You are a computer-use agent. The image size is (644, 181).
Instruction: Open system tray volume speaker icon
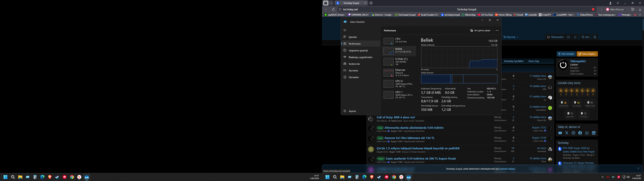click(x=628, y=177)
